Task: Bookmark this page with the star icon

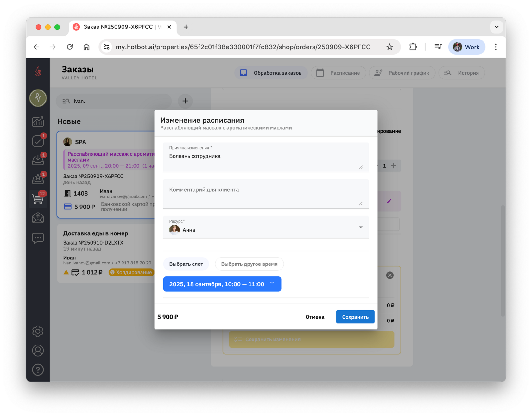Action: 390,47
